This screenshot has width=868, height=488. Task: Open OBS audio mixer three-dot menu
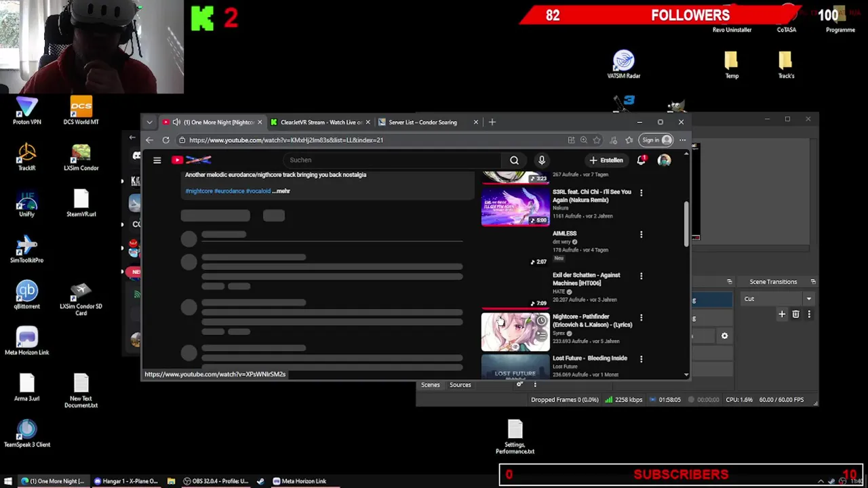point(535,385)
